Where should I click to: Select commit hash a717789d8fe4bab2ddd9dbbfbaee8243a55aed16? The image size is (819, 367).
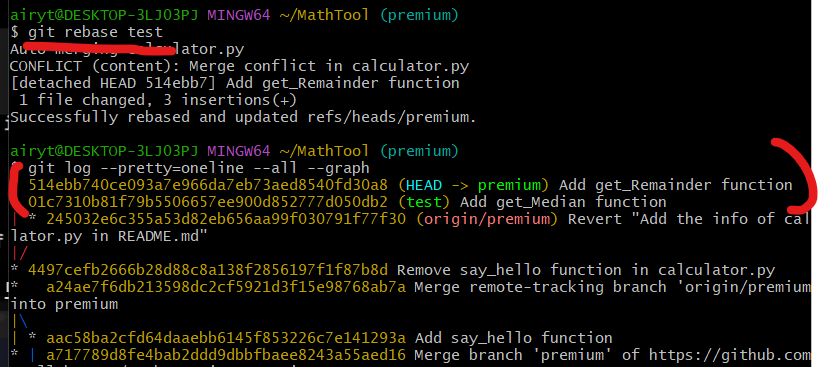(x=226, y=355)
